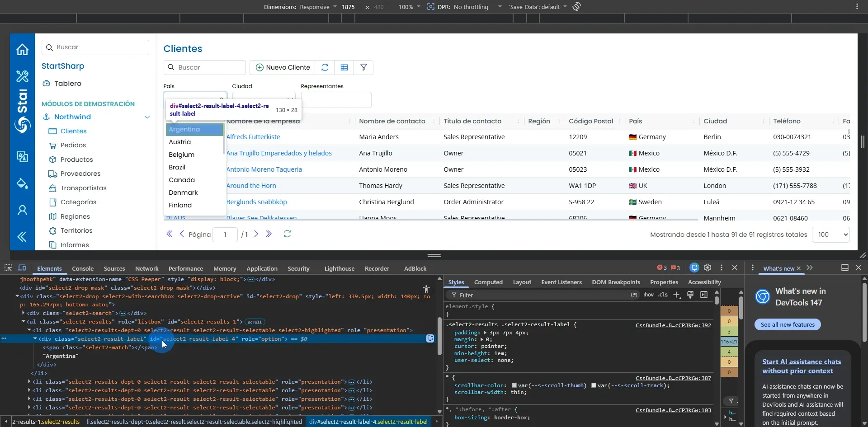Open the column picker grid icon

click(x=344, y=67)
